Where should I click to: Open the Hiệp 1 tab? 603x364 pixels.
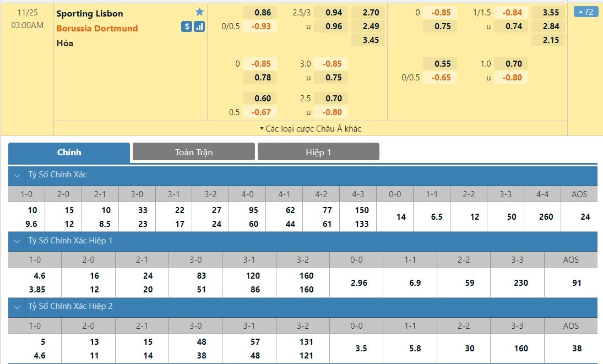[318, 152]
